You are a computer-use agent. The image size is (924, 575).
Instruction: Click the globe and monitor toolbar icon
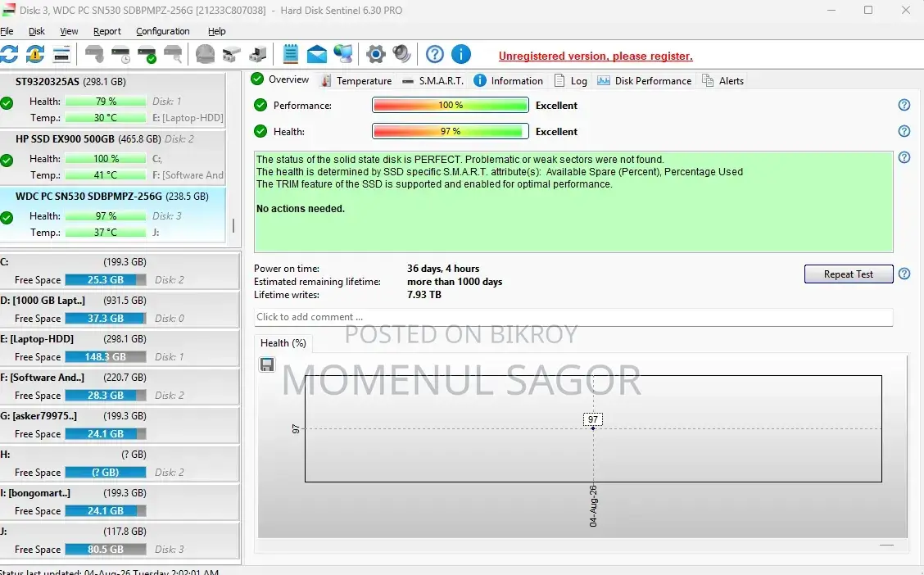(x=343, y=54)
